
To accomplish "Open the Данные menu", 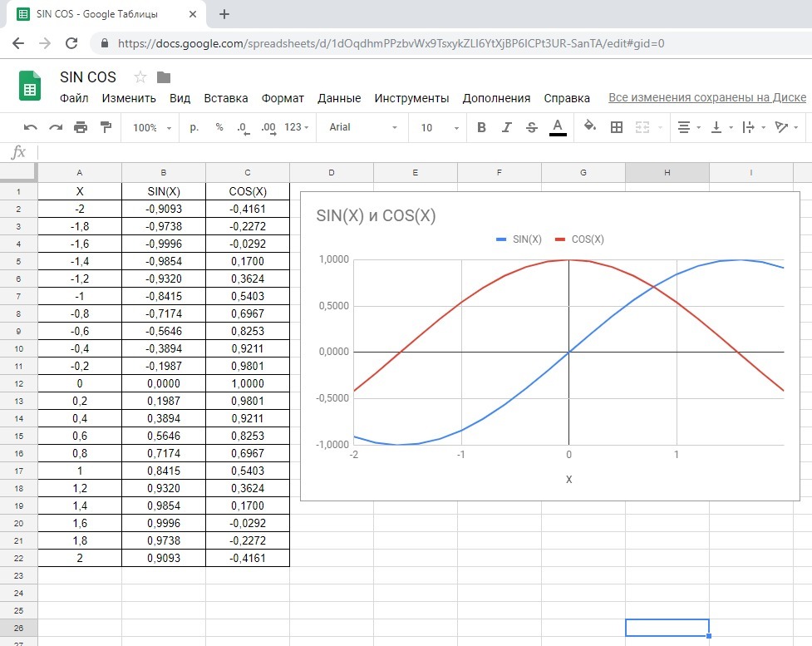I will click(339, 98).
